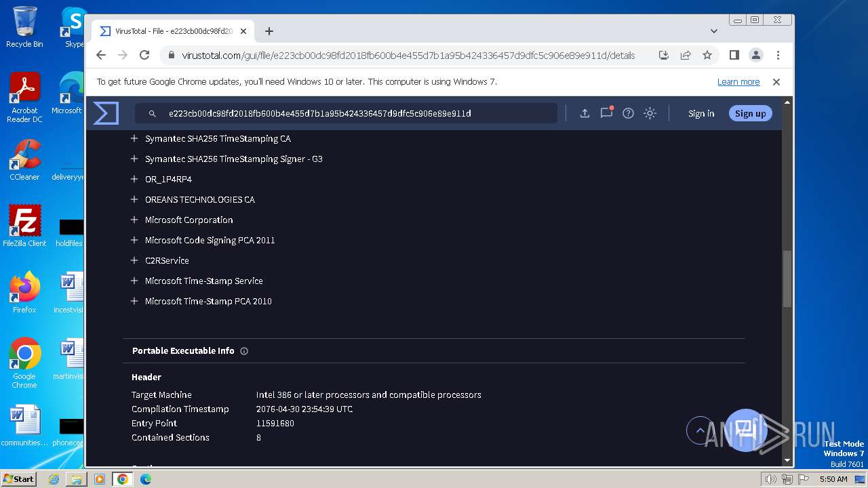The height and width of the screenshot is (488, 868).
Task: Click the VirusTotal logo icon
Action: [106, 113]
